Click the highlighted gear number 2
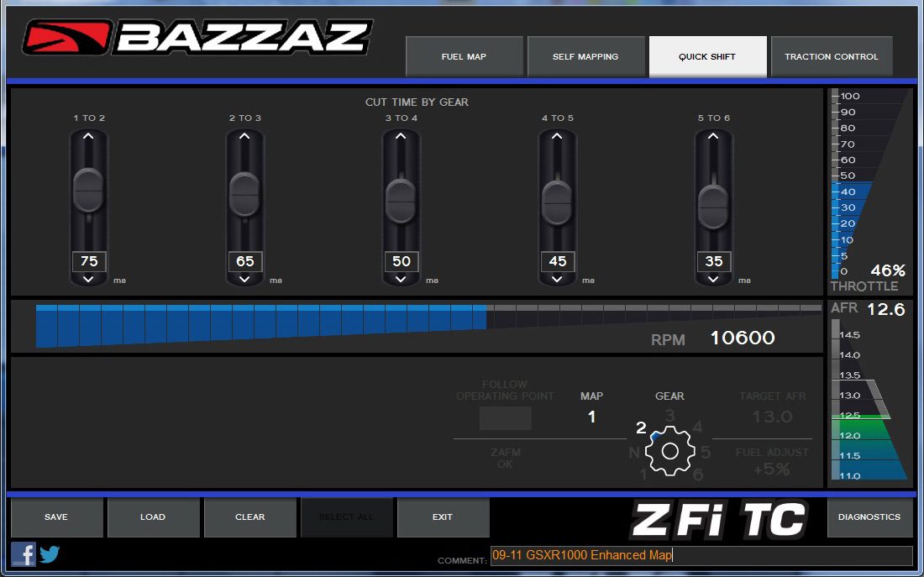This screenshot has width=924, height=577. [641, 428]
